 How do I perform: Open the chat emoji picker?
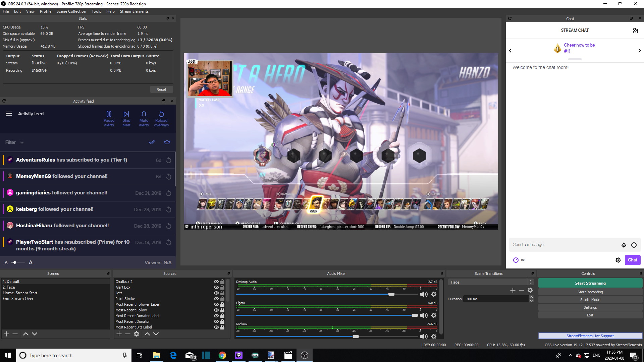pos(634,245)
